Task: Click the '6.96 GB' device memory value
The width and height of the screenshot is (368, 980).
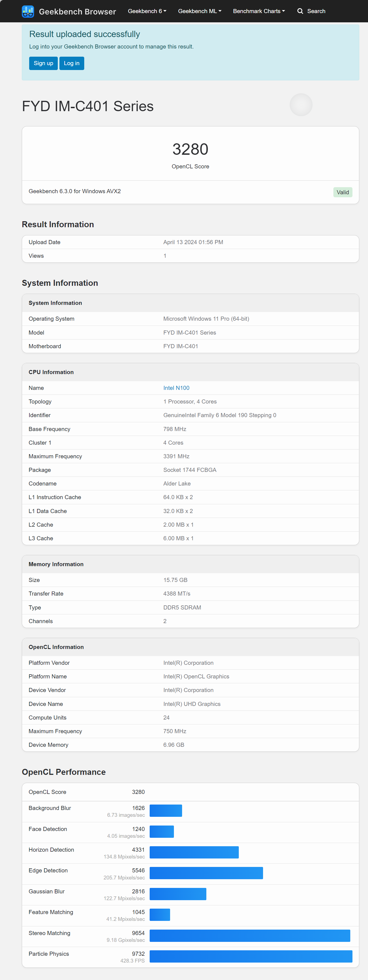Action: (174, 745)
